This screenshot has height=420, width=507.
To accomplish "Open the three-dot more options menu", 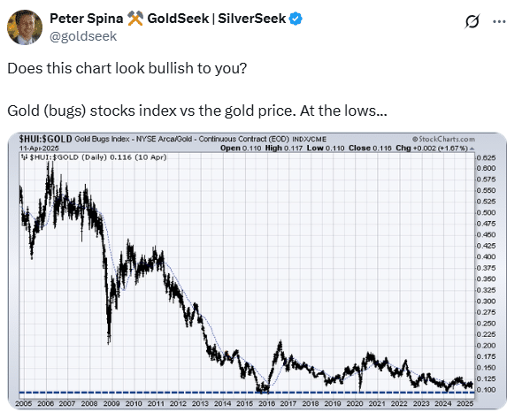I will pyautogui.click(x=499, y=21).
